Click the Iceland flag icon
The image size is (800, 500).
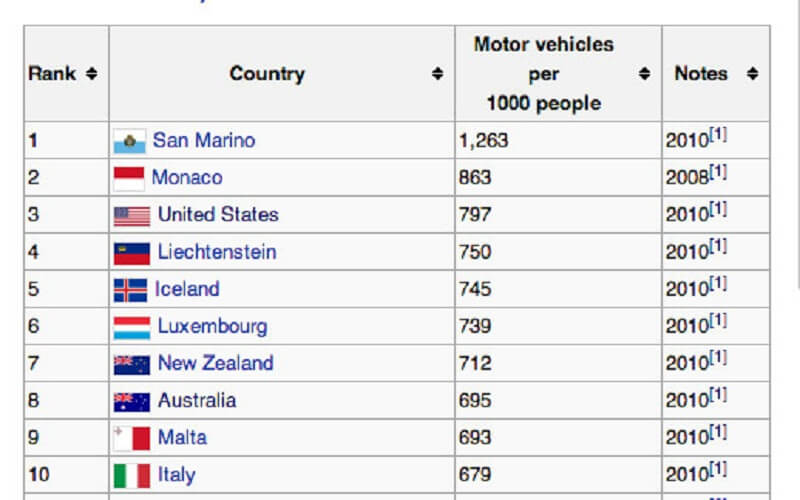tap(131, 290)
